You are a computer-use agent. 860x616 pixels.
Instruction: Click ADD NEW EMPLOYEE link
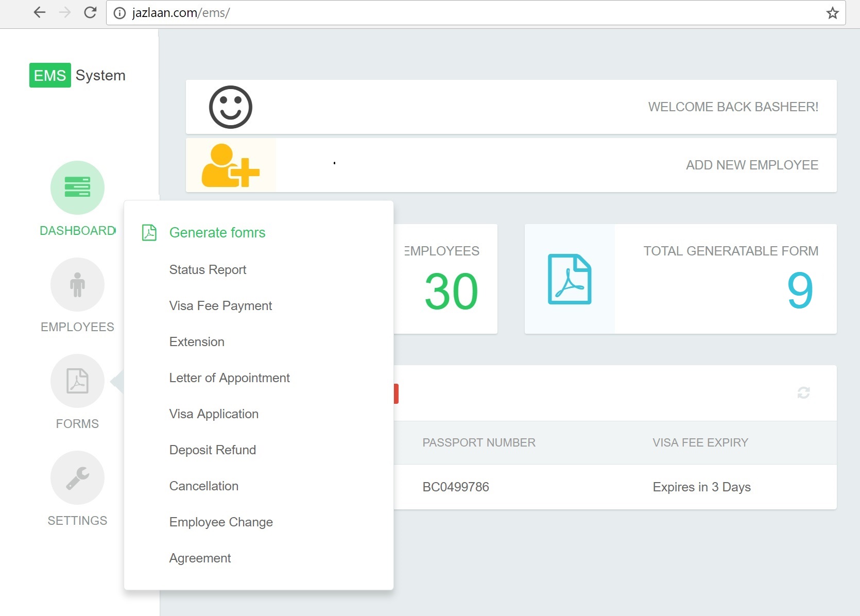pos(751,165)
